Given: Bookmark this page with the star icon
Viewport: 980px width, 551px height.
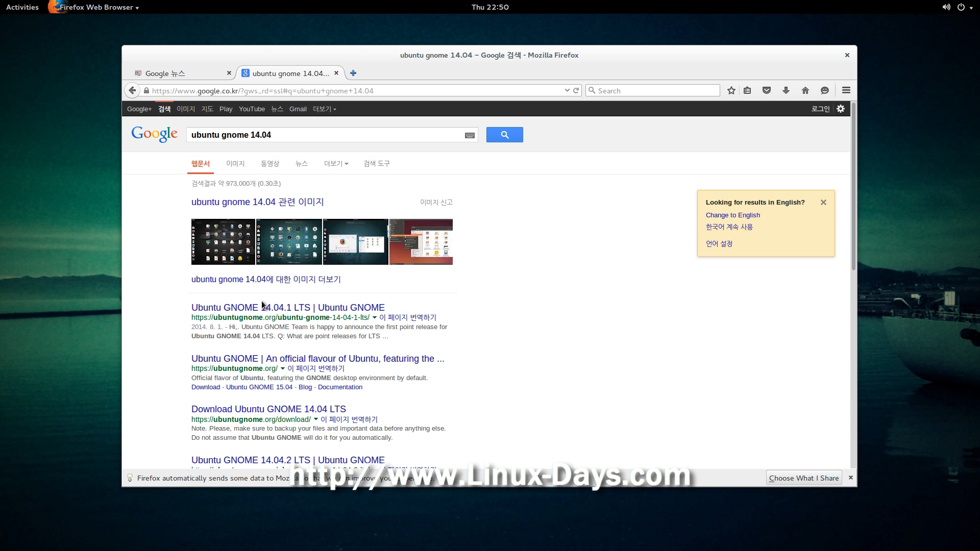Looking at the screenshot, I should (x=731, y=90).
